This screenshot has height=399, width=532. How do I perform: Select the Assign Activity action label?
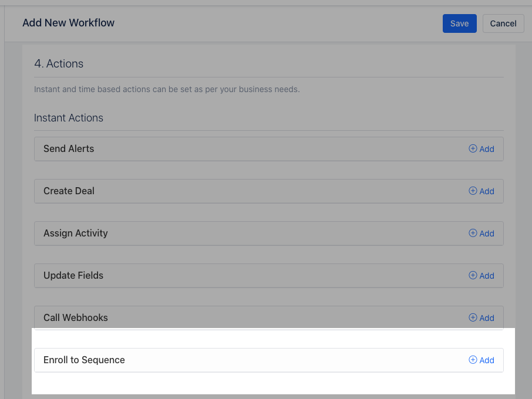coord(76,233)
